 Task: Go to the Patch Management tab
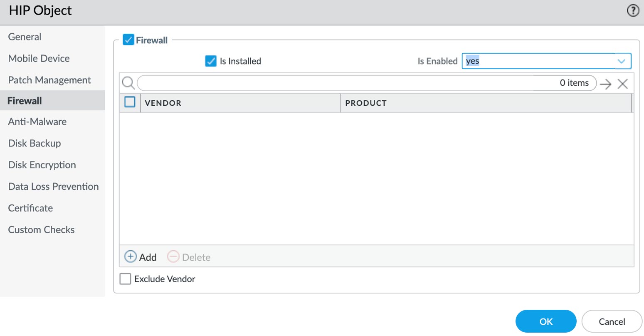pos(49,80)
